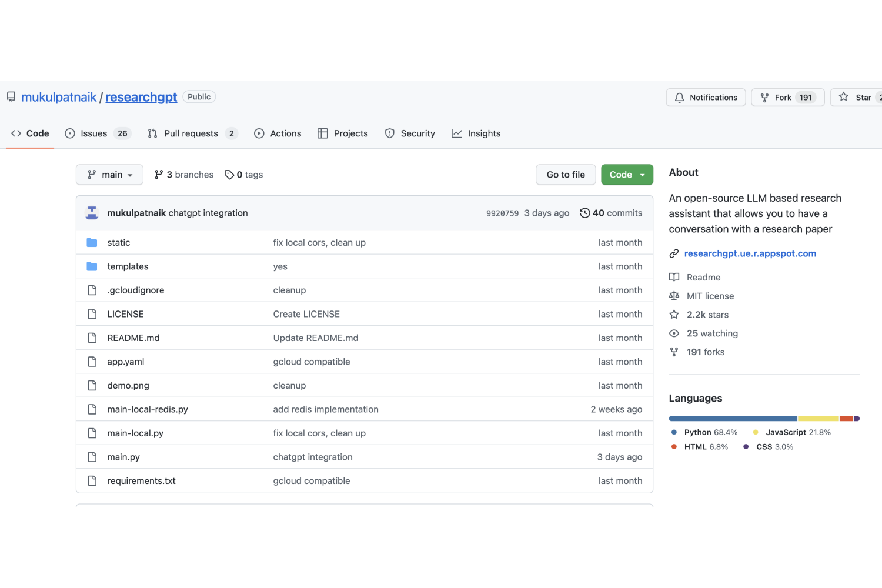View the 40 commits history link

pyautogui.click(x=611, y=213)
